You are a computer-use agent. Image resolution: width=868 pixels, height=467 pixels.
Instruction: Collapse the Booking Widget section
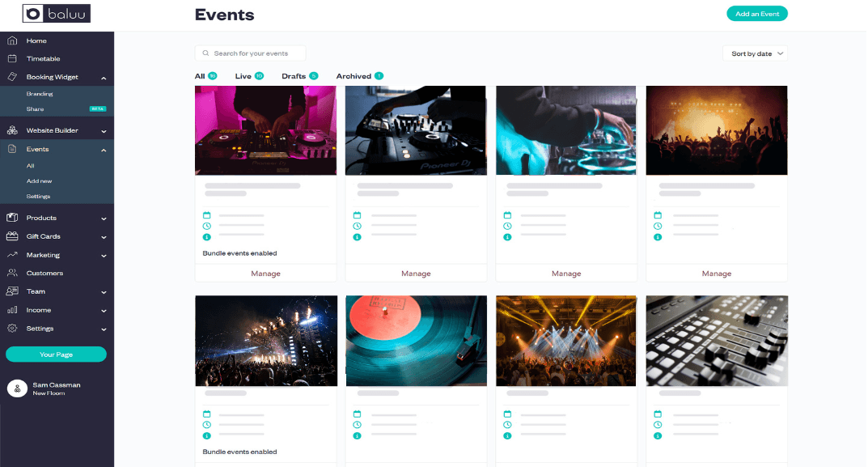[104, 78]
